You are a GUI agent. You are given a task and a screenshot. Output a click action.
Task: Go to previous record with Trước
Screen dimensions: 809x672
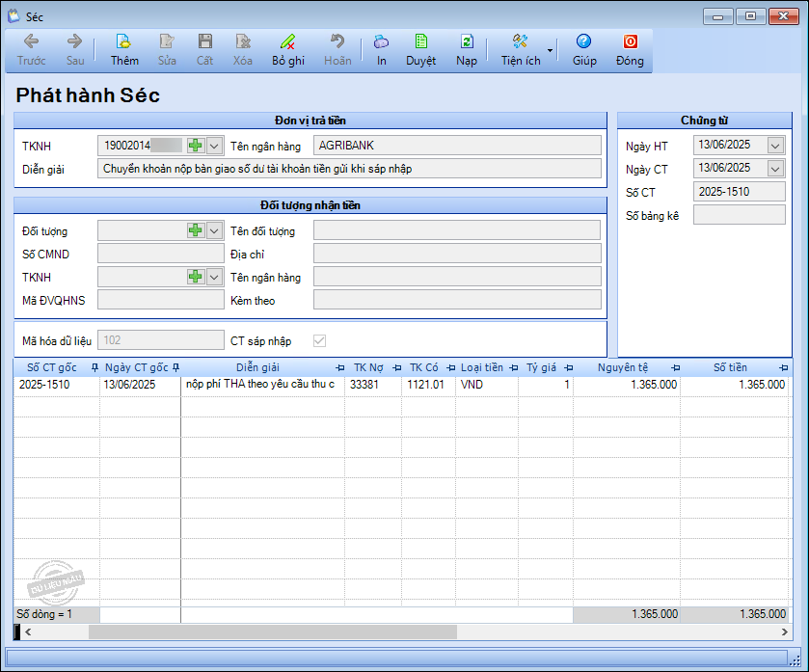coord(32,50)
